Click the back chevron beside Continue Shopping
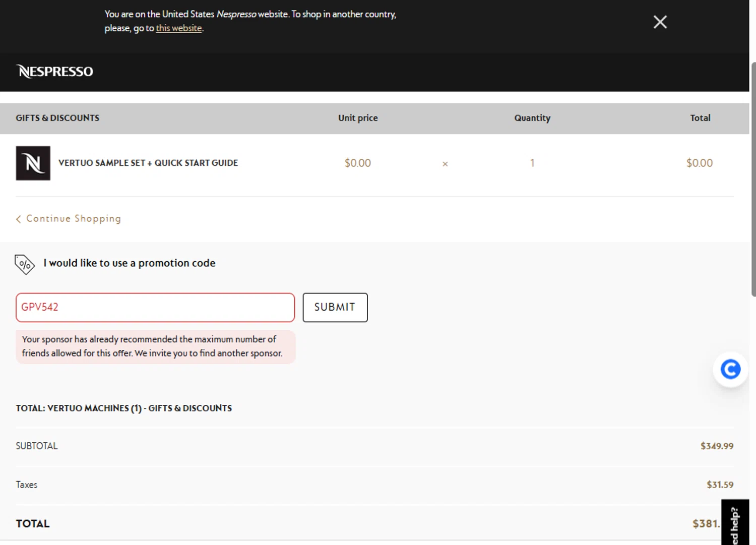The height and width of the screenshot is (545, 756). click(19, 219)
